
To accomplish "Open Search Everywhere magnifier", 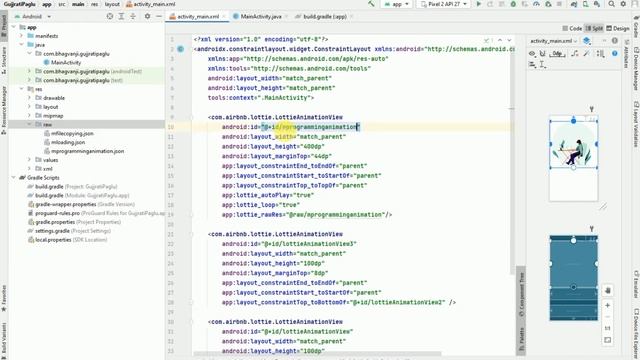I will coord(611,4).
